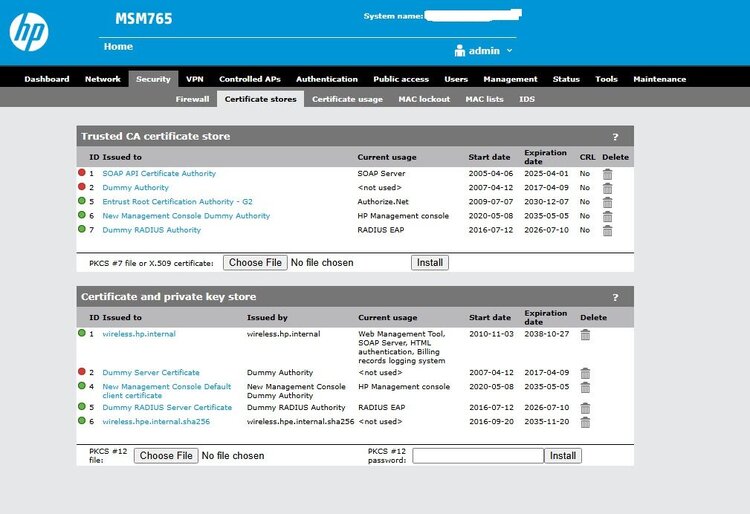Click 'HP Management console' usage in trusted CA table
750x514 pixels.
[x=403, y=216]
